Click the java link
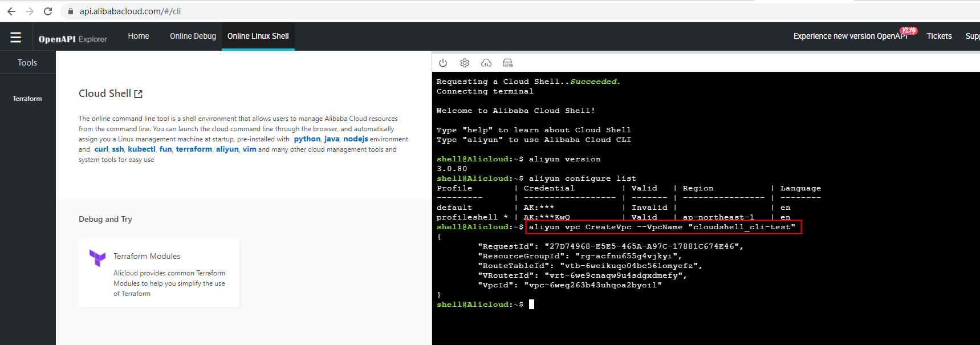 [x=332, y=139]
